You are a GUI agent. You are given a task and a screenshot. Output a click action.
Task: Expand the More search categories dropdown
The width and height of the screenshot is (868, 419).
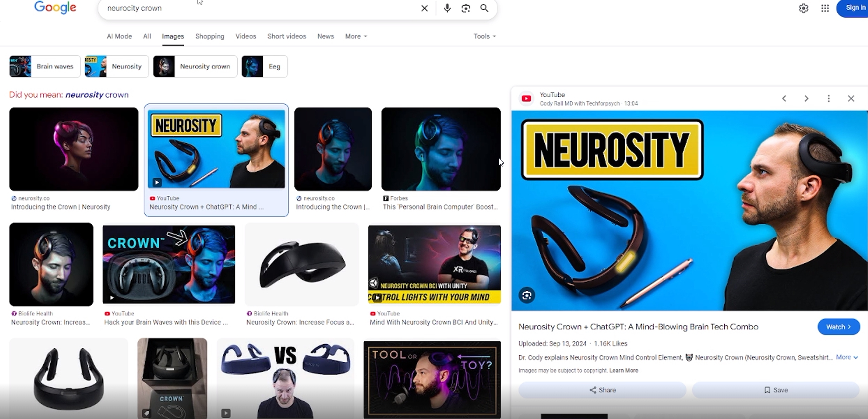pos(356,36)
